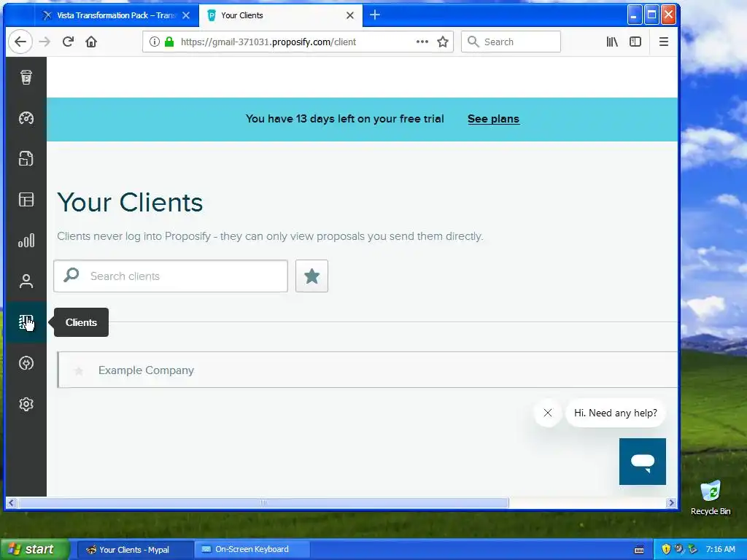Click the green padlock security icon
This screenshot has width=747, height=560.
[169, 42]
